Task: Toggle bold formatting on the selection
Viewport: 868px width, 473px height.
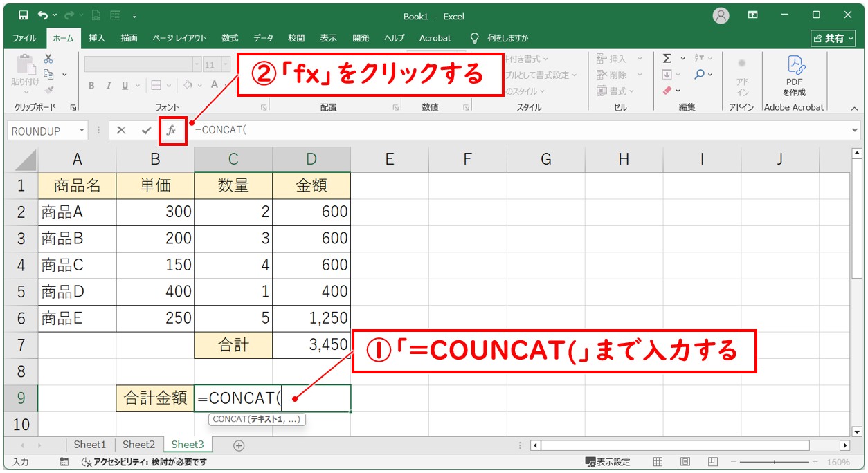Action: pos(92,86)
